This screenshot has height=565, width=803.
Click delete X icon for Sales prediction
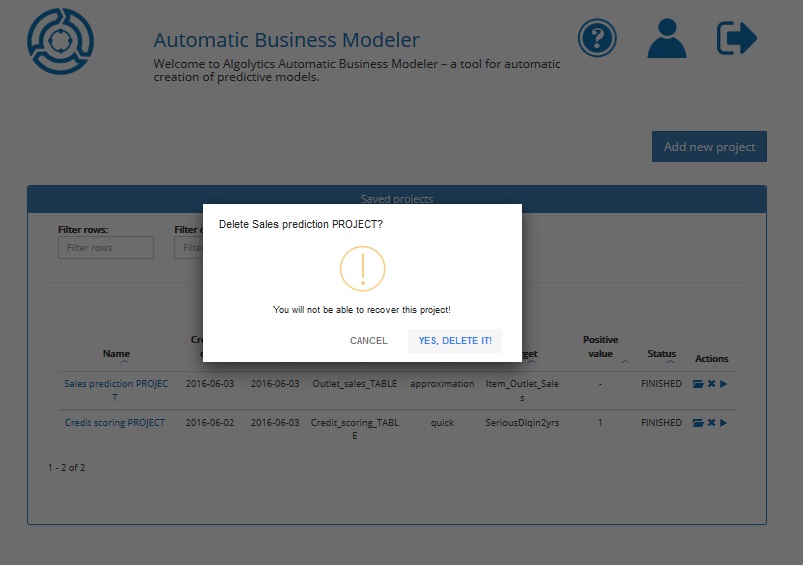tap(711, 384)
